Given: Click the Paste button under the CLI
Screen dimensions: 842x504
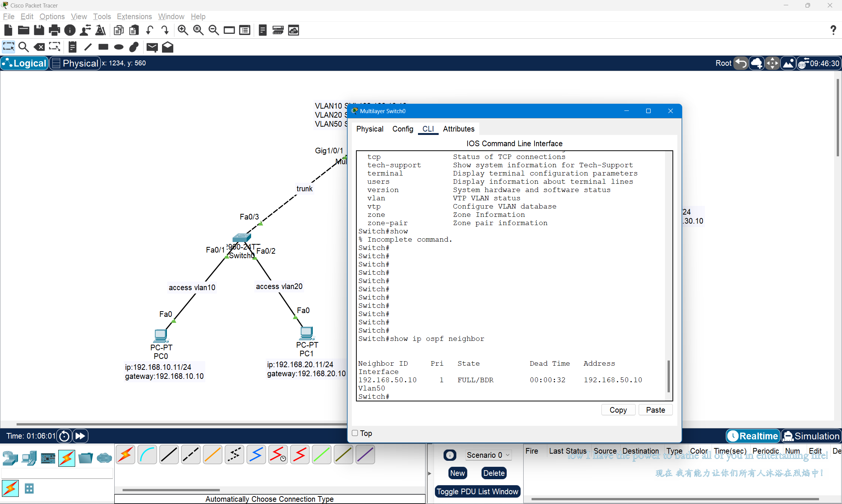Looking at the screenshot, I should point(656,410).
